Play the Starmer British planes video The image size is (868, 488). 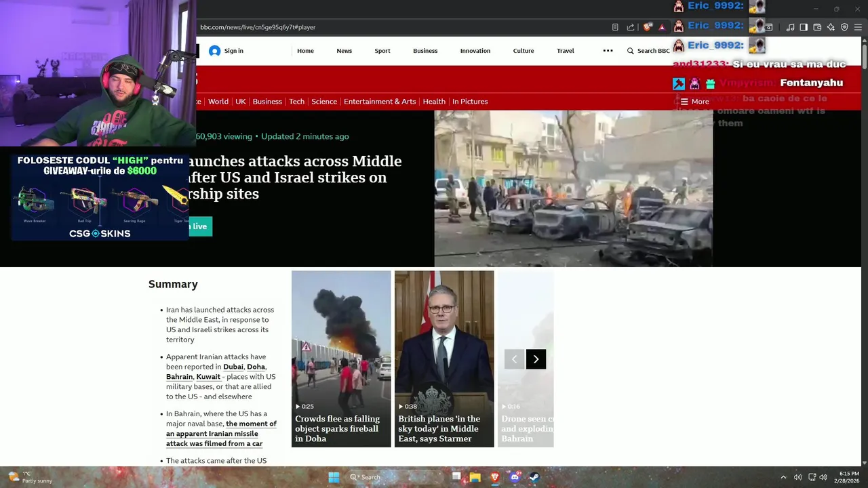point(444,359)
